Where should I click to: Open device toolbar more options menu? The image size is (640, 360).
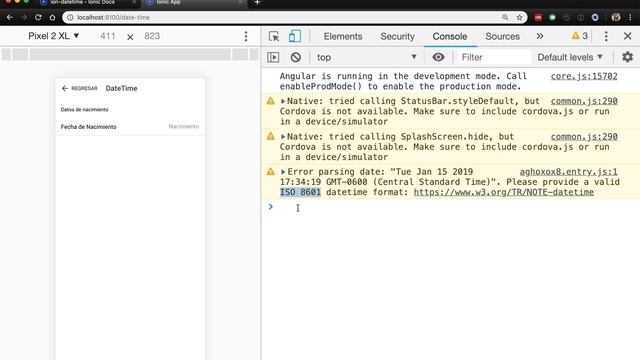pos(246,36)
